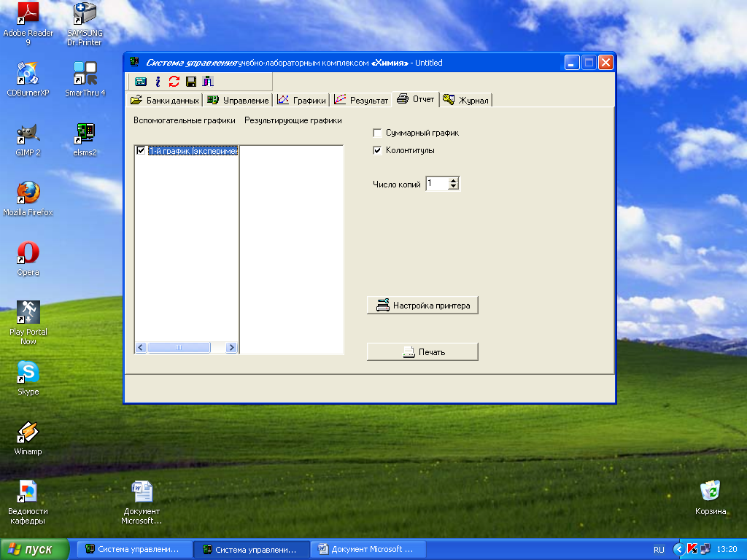The image size is (747, 560).
Task: Select the Mozilla Firefox desktop icon
Action: point(28,199)
